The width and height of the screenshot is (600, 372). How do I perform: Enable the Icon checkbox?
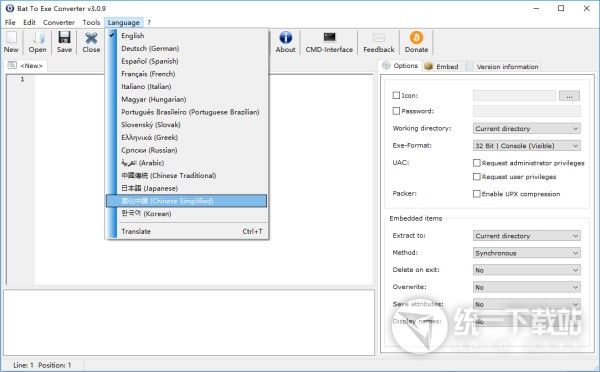click(x=396, y=95)
